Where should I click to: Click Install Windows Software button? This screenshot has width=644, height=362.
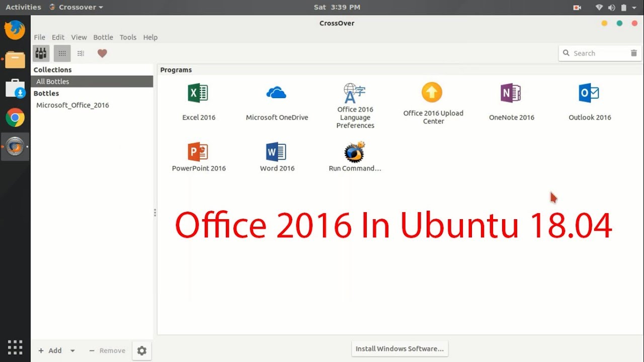pos(399,348)
